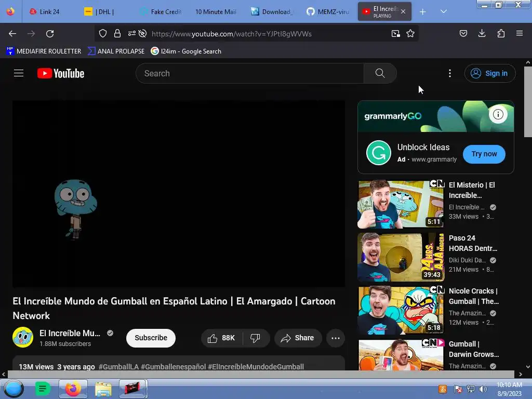The width and height of the screenshot is (532, 399).
Task: Open the tracking protection shield icon
Action: point(103,33)
